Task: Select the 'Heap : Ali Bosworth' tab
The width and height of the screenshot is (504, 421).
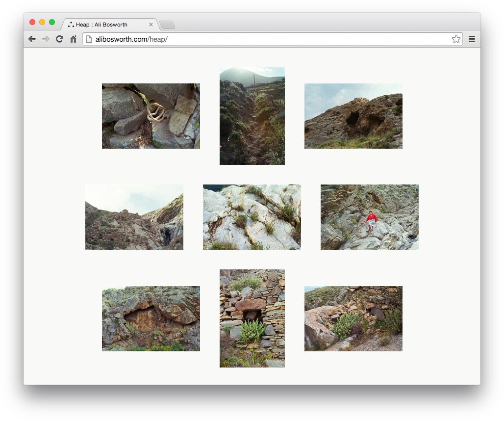Action: click(109, 25)
